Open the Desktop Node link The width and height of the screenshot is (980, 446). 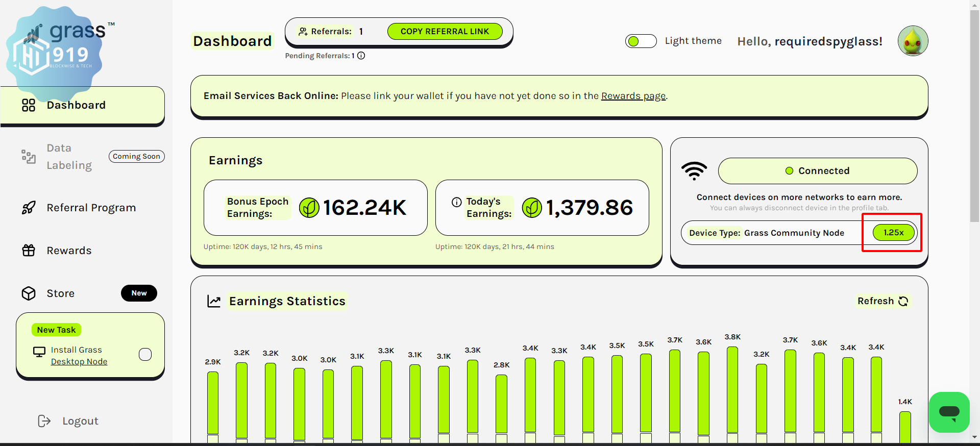79,361
